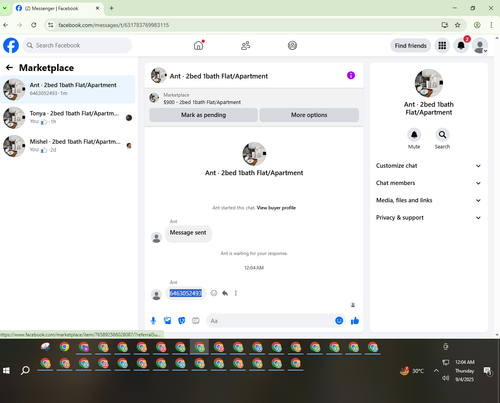This screenshot has width=500, height=403.
Task: Go back with the browser back arrow
Action: pos(6,25)
